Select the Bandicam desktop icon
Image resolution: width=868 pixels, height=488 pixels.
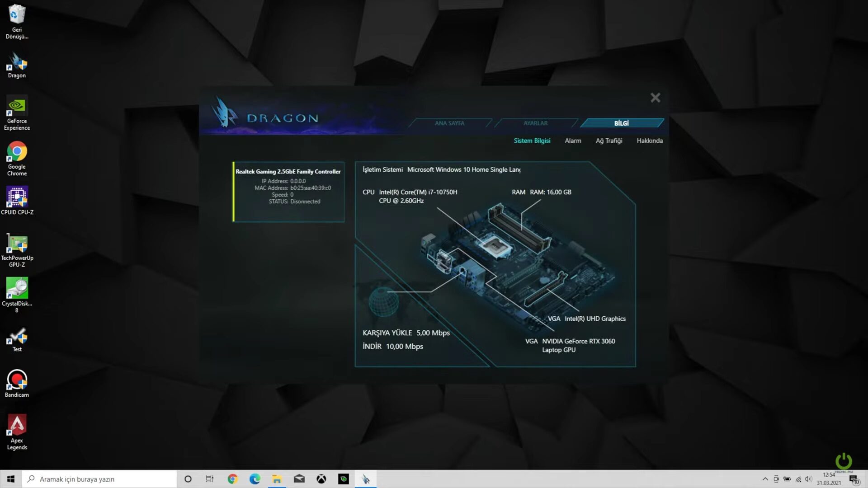click(x=17, y=383)
